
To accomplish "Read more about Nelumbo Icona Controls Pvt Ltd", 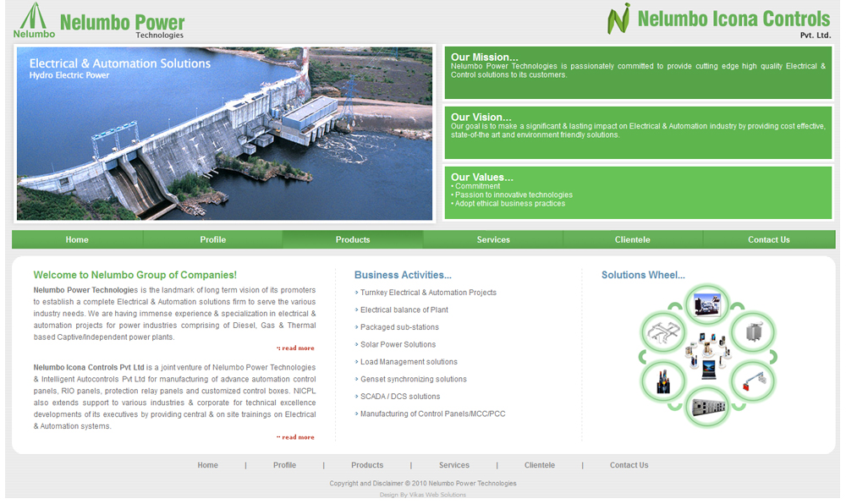I will 295,437.
